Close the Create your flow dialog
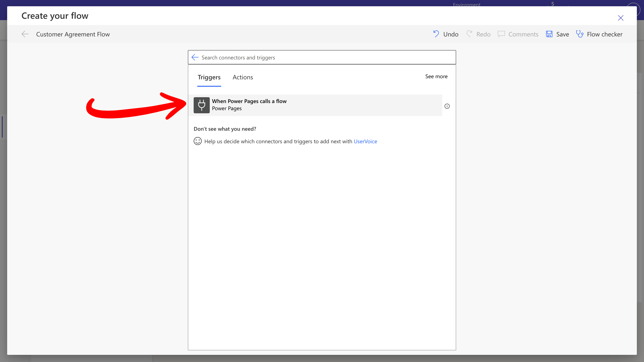The image size is (644, 362). coord(621,18)
